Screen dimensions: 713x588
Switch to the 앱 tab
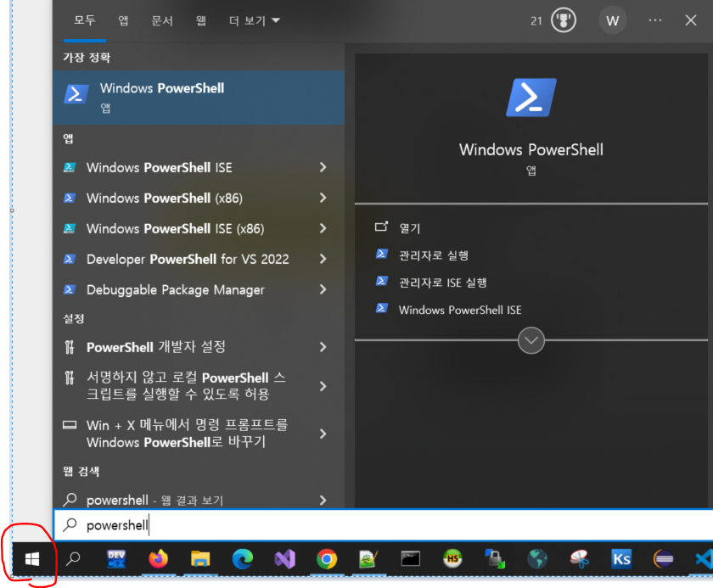(123, 20)
